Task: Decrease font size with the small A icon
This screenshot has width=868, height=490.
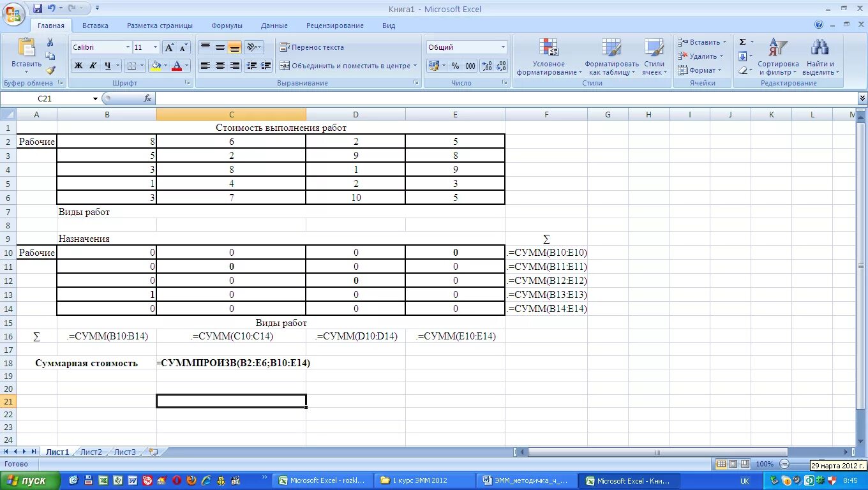Action: pyautogui.click(x=183, y=47)
